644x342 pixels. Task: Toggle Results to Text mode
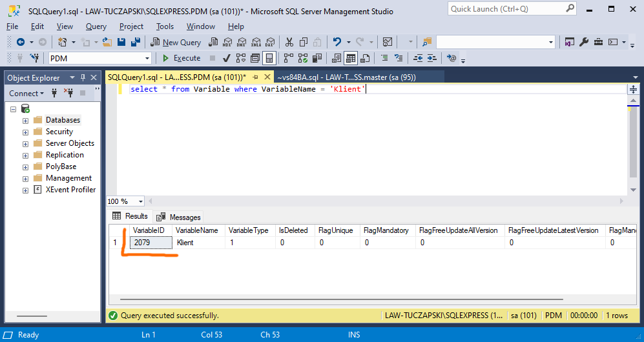[x=336, y=58]
